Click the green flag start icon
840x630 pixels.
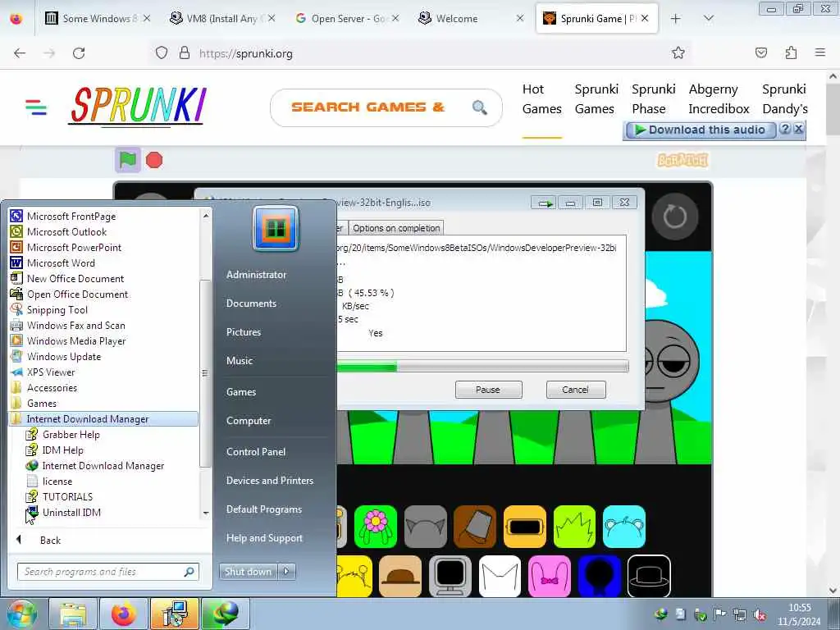coord(127,160)
